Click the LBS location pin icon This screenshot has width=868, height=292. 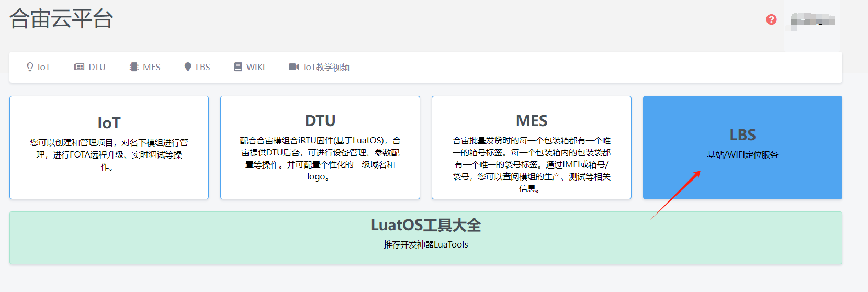coord(188,67)
